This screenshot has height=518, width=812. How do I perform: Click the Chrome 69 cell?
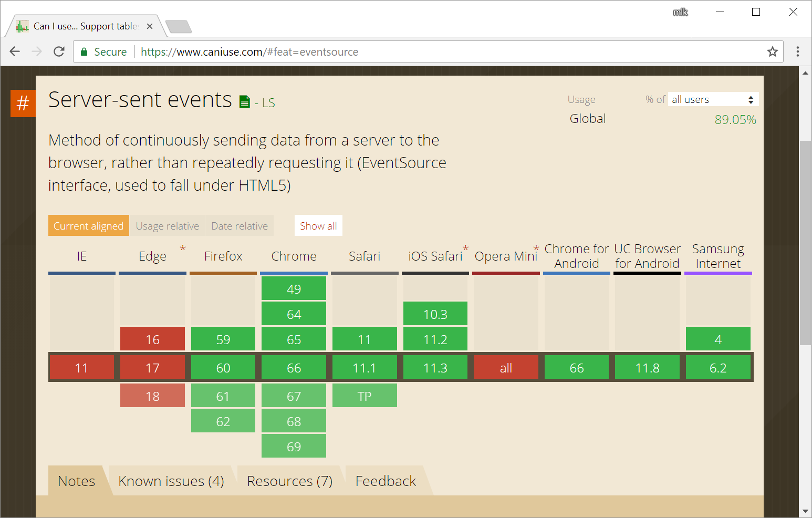click(294, 446)
